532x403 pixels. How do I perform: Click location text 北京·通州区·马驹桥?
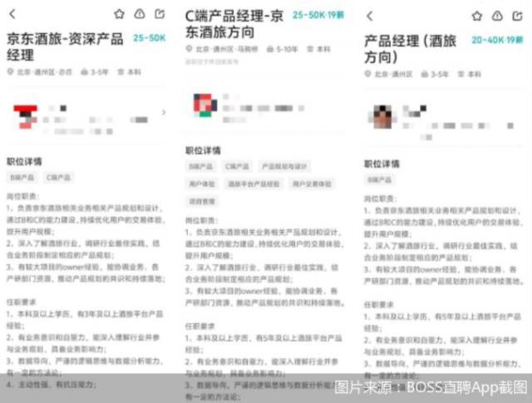[227, 49]
